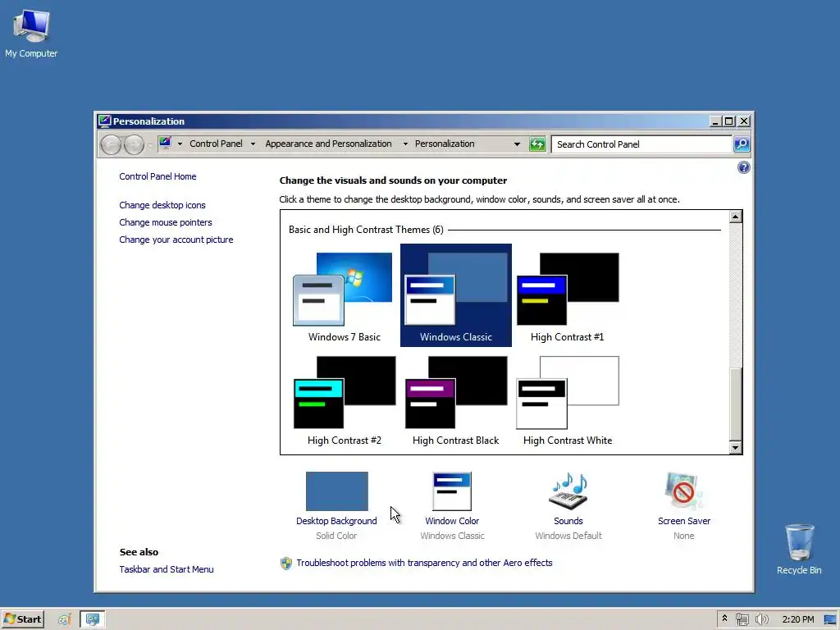Open Change mouse pointers link

(166, 222)
